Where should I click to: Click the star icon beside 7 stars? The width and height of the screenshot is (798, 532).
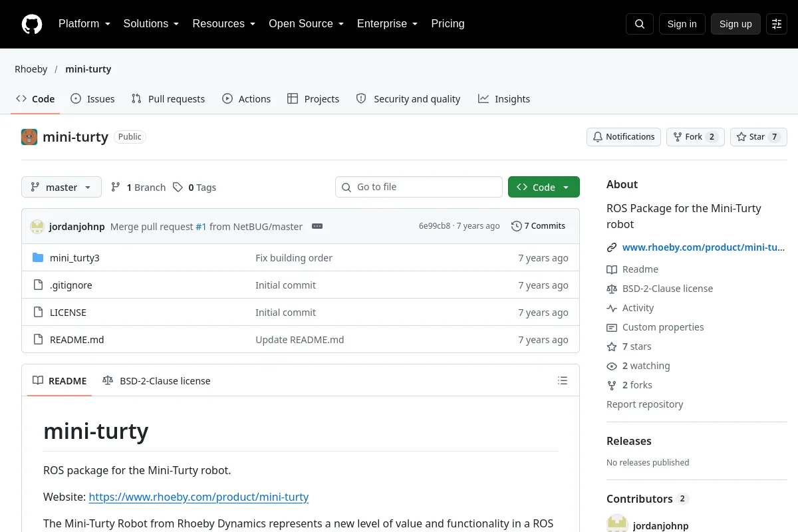pyautogui.click(x=612, y=346)
